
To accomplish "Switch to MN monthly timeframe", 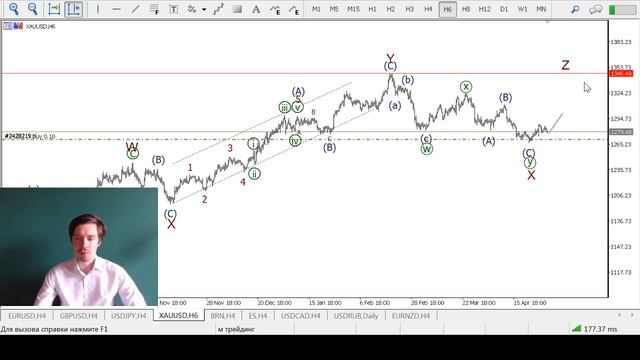I will tap(541, 9).
